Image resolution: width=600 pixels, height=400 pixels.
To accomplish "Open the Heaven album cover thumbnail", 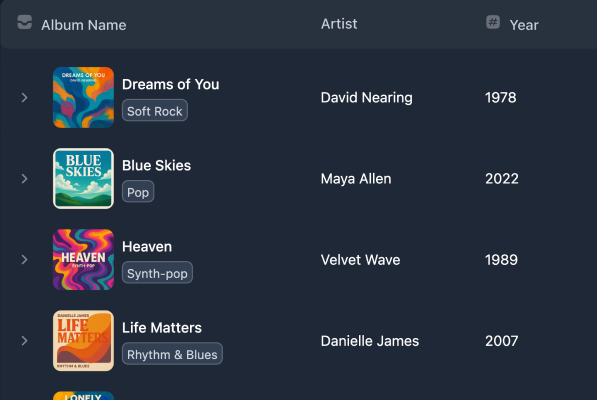I will [83, 259].
